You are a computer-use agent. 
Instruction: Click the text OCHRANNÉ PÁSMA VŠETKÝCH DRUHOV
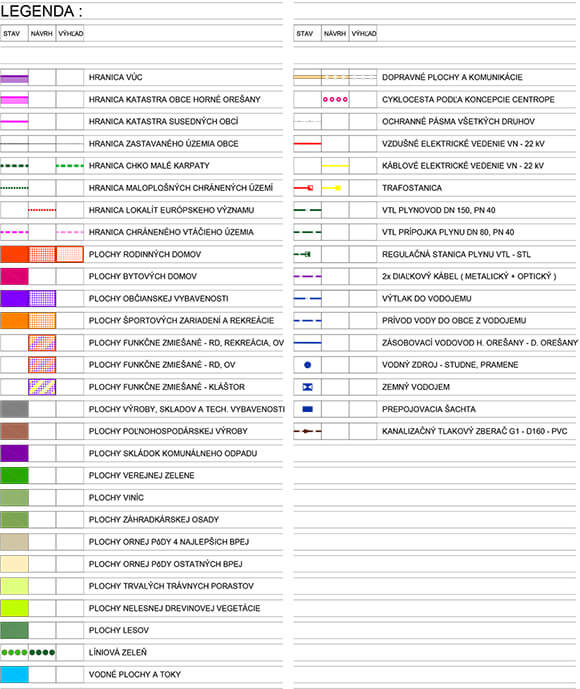[458, 121]
